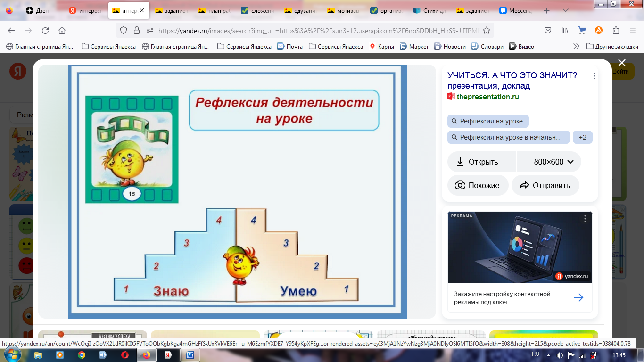This screenshot has height=362, width=644.
Task: Open the Firefox hamburger application menu
Action: [633, 30]
